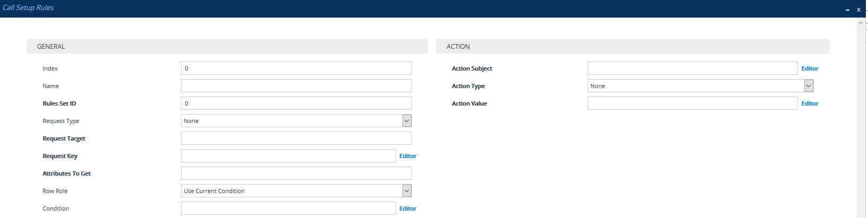This screenshot has height=218, width=868.
Task: Click the Rules Set ID field
Action: click(296, 103)
